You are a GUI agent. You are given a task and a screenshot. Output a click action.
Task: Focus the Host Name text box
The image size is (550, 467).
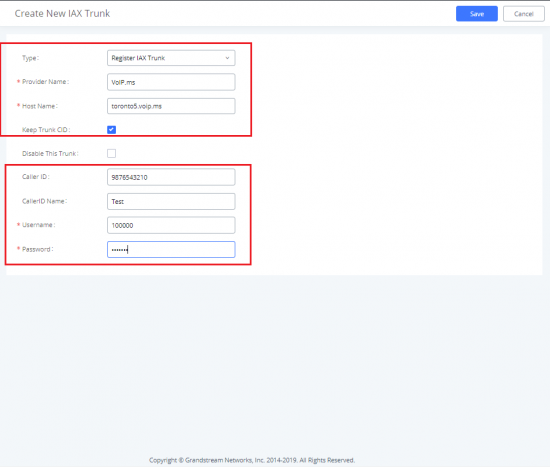coord(171,106)
